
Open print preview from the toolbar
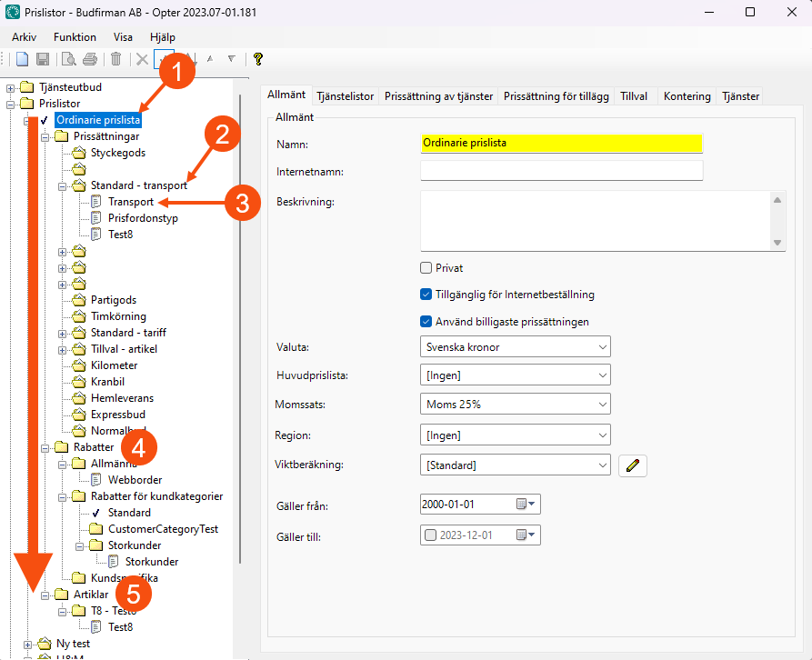tap(69, 59)
